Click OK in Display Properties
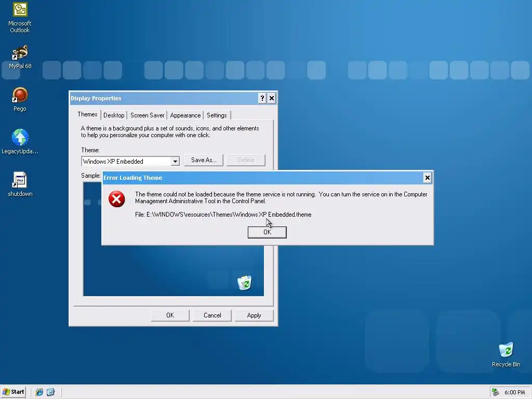The width and height of the screenshot is (532, 399). click(170, 315)
